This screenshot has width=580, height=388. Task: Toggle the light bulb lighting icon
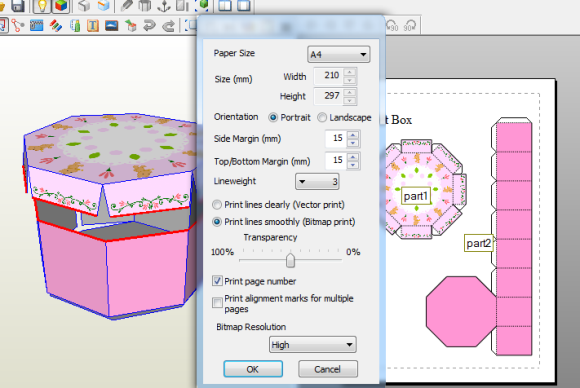(42, 6)
